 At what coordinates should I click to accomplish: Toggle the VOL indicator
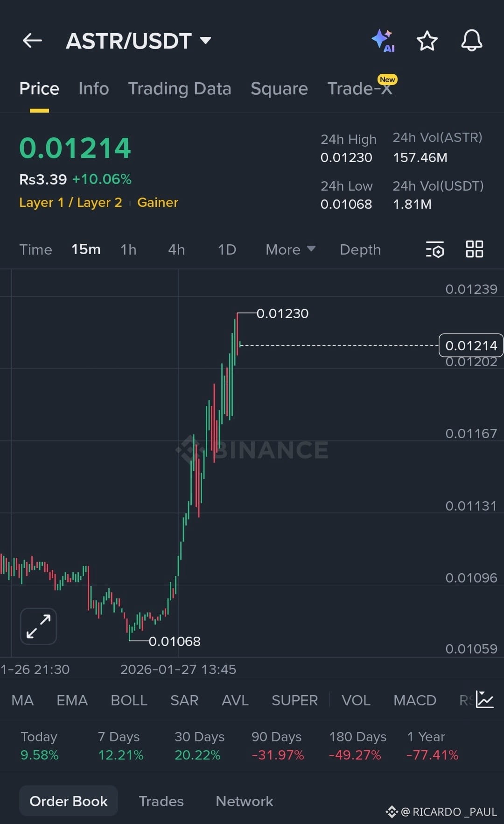point(356,700)
